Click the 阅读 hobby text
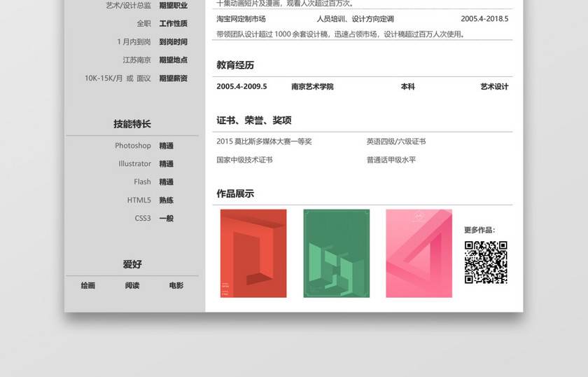 [x=132, y=285]
